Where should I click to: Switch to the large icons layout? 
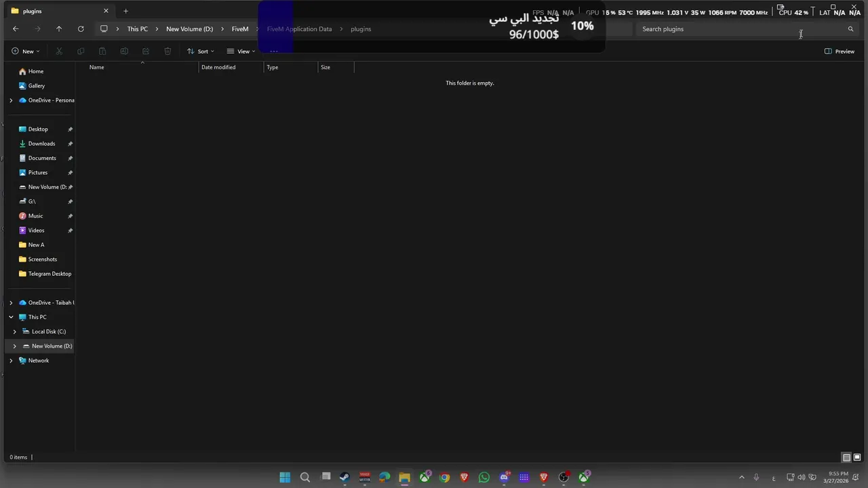tap(857, 457)
